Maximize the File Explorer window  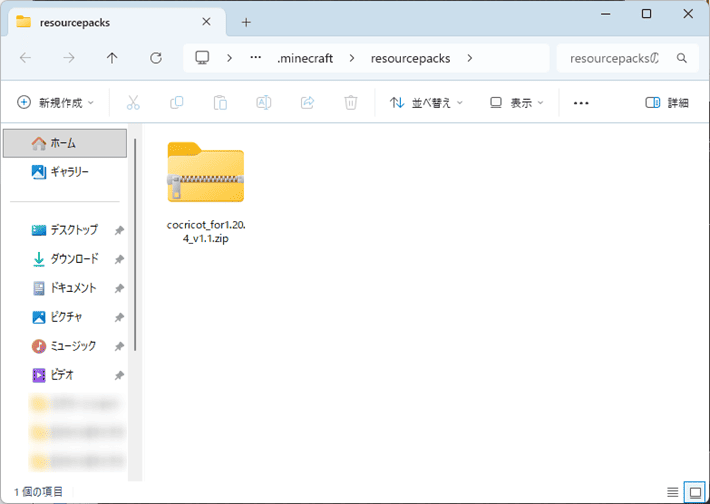click(x=647, y=14)
